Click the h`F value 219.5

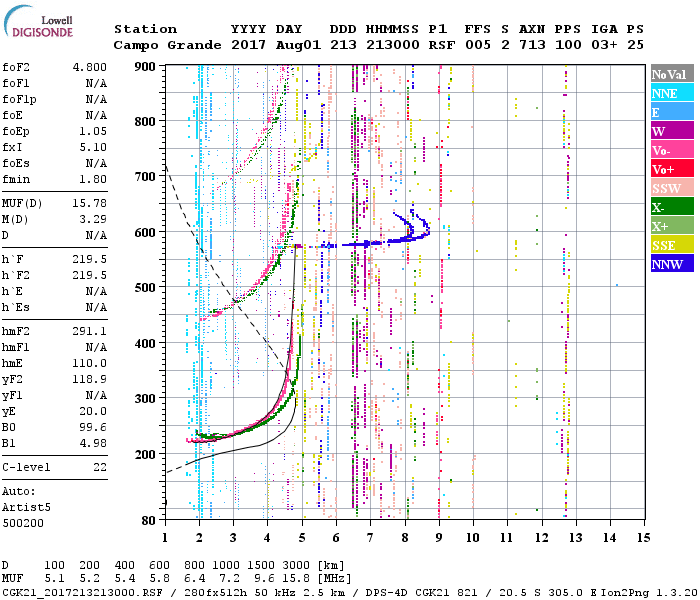click(90, 259)
